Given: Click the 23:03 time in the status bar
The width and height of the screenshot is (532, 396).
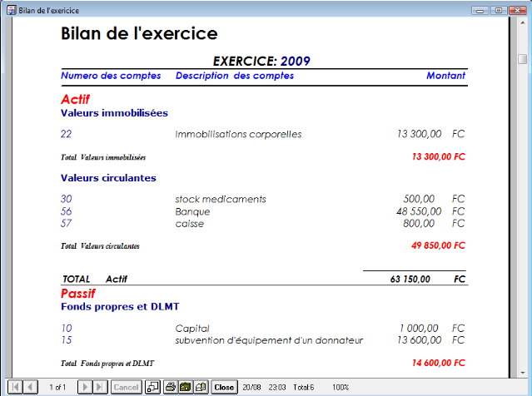Looking at the screenshot, I should [277, 387].
